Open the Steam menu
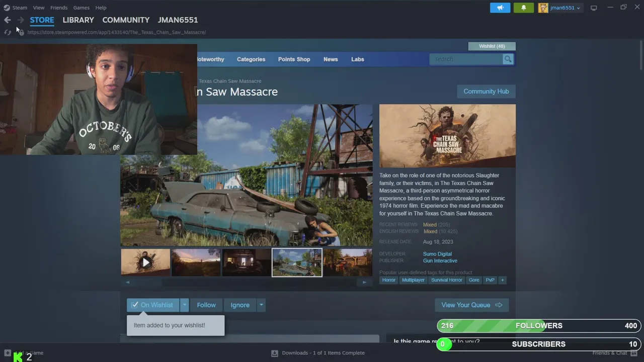 pos(20,8)
